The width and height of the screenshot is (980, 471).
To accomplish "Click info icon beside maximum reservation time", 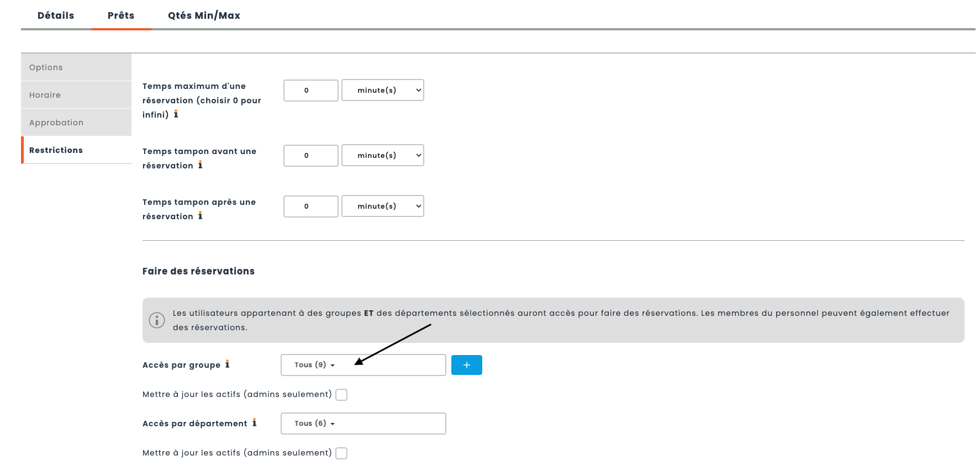I will click(x=176, y=114).
